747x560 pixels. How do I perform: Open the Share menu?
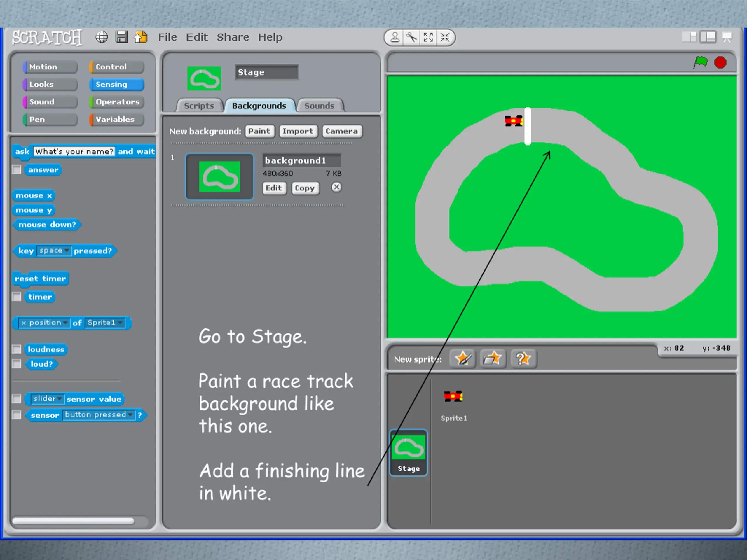click(x=233, y=37)
